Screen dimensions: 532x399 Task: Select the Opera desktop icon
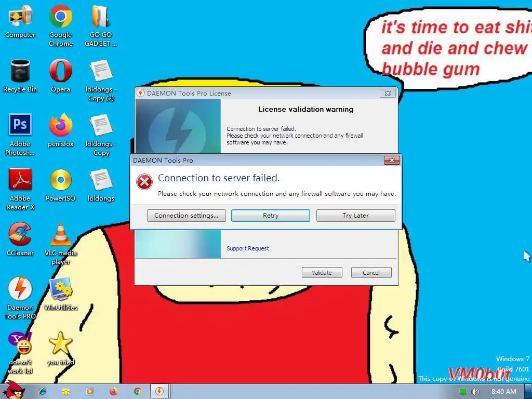click(x=60, y=76)
